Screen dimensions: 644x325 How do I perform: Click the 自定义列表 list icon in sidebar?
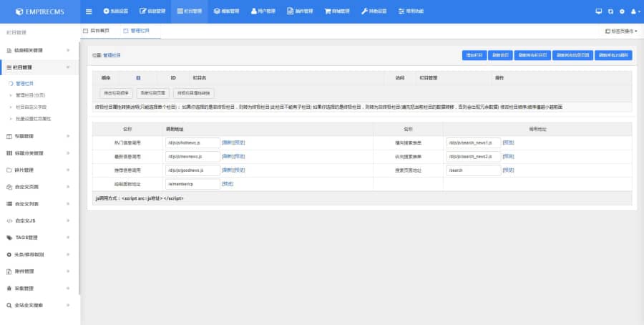9,204
